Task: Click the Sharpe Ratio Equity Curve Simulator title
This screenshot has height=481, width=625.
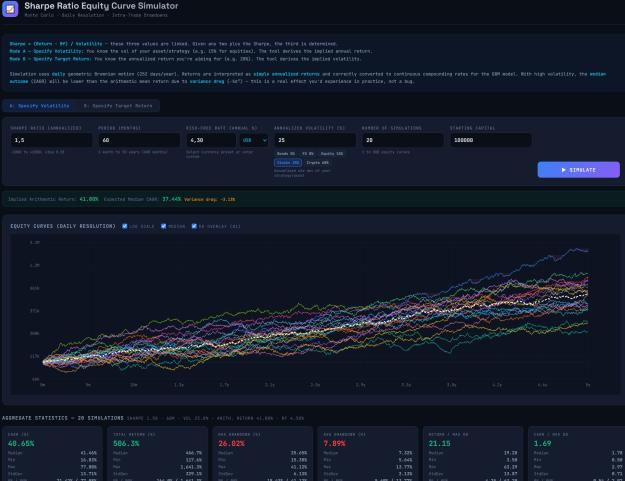Action: [101, 6]
